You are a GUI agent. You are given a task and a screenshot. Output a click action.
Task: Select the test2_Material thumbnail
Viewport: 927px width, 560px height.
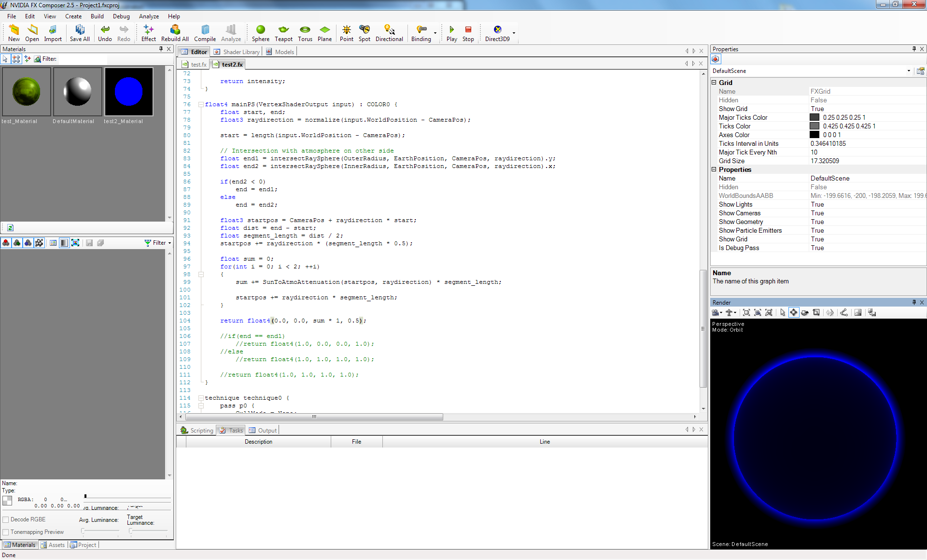click(128, 92)
